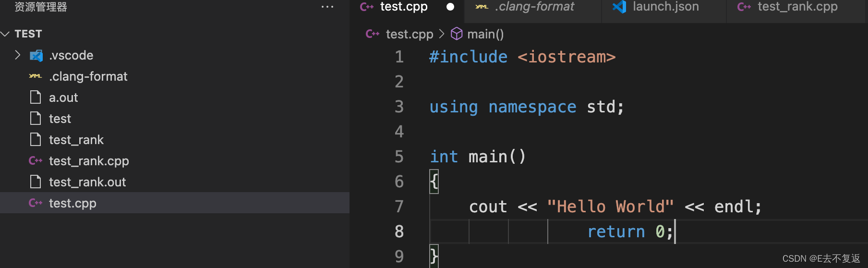Viewport: 868px width, 268px height.
Task: Click the endl identifier on line 7
Action: (734, 207)
